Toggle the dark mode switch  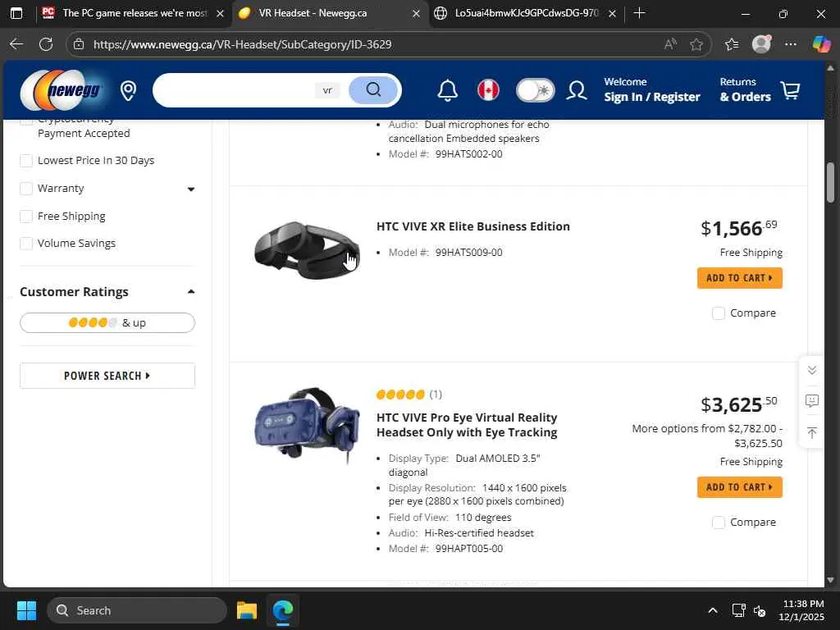[x=535, y=90]
